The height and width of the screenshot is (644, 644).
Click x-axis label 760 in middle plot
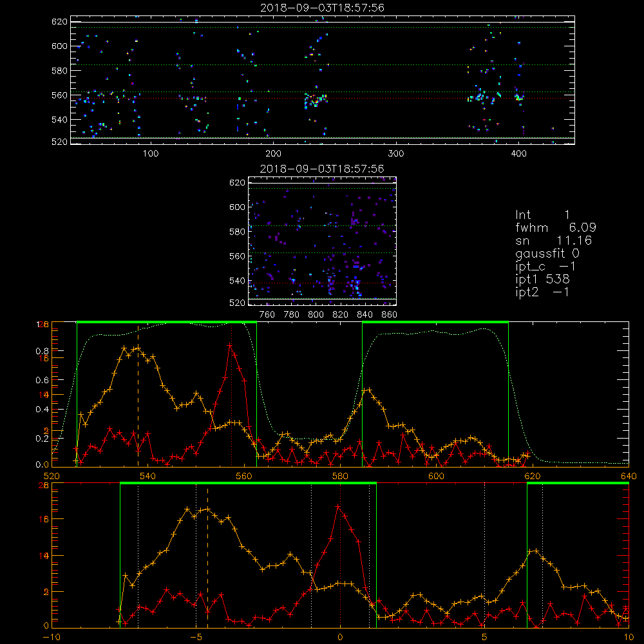(x=267, y=315)
